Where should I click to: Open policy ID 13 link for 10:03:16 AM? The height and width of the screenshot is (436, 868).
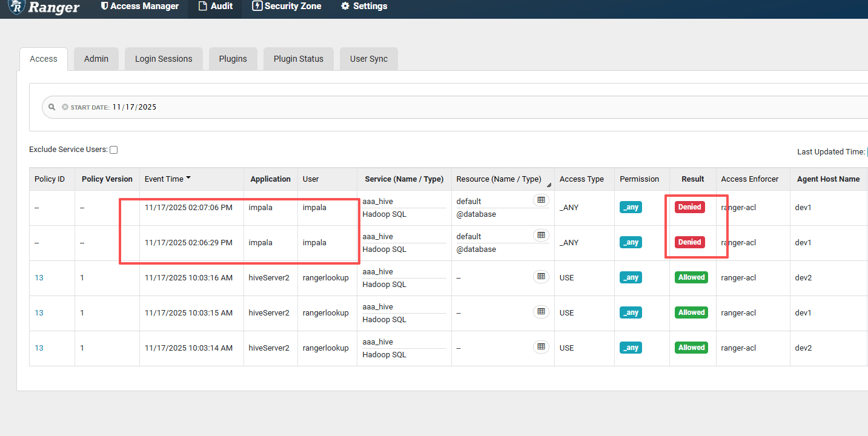point(39,278)
